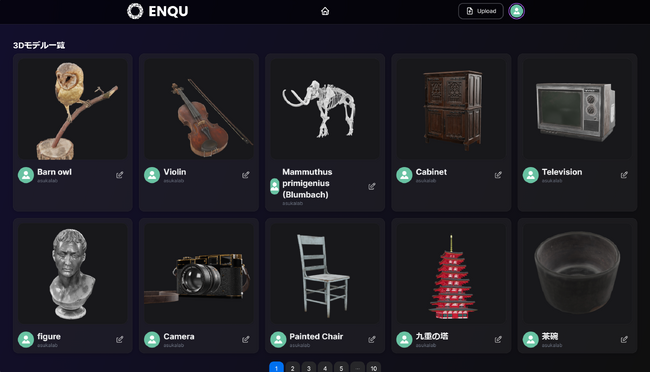Click the Upload button

pyautogui.click(x=481, y=11)
